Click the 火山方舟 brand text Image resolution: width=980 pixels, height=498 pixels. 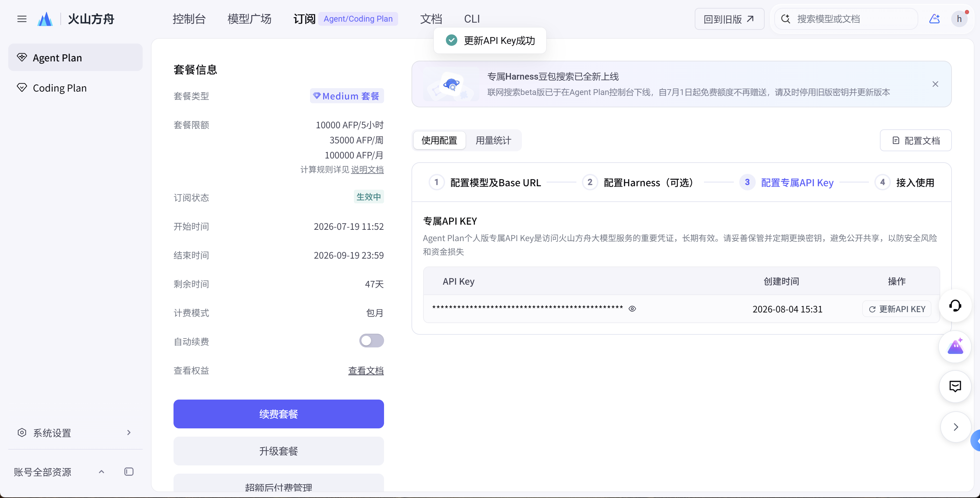click(x=91, y=19)
